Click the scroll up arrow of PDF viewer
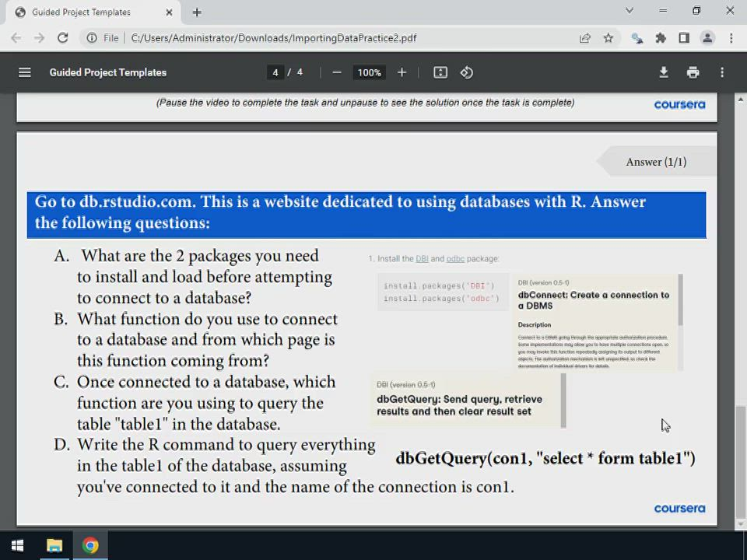 (x=740, y=99)
